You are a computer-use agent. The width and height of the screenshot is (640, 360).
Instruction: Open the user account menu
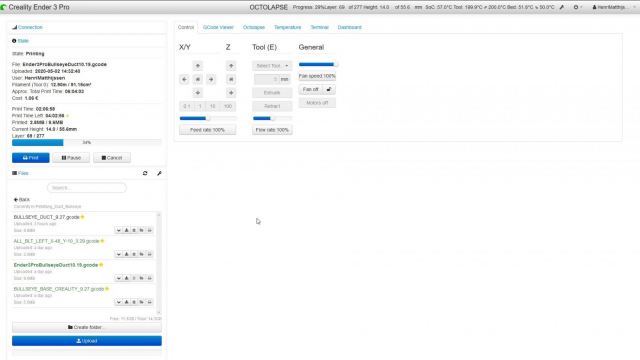(x=613, y=7)
